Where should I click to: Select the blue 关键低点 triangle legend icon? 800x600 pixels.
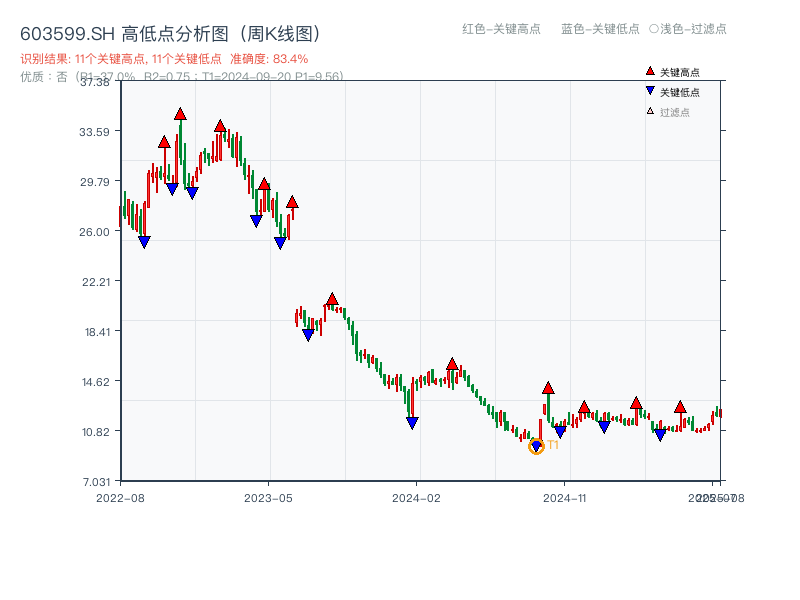(x=650, y=90)
